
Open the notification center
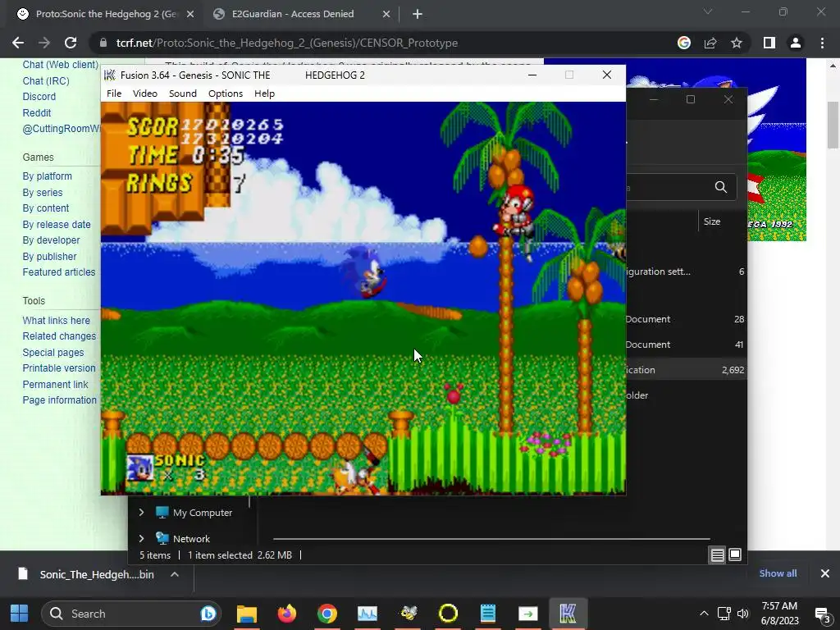pyautogui.click(x=822, y=614)
